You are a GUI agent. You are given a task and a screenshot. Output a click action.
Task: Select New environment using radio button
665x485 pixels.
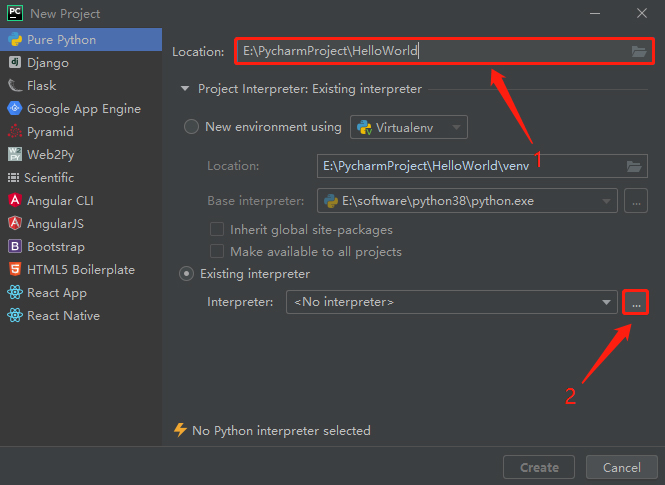tap(191, 127)
